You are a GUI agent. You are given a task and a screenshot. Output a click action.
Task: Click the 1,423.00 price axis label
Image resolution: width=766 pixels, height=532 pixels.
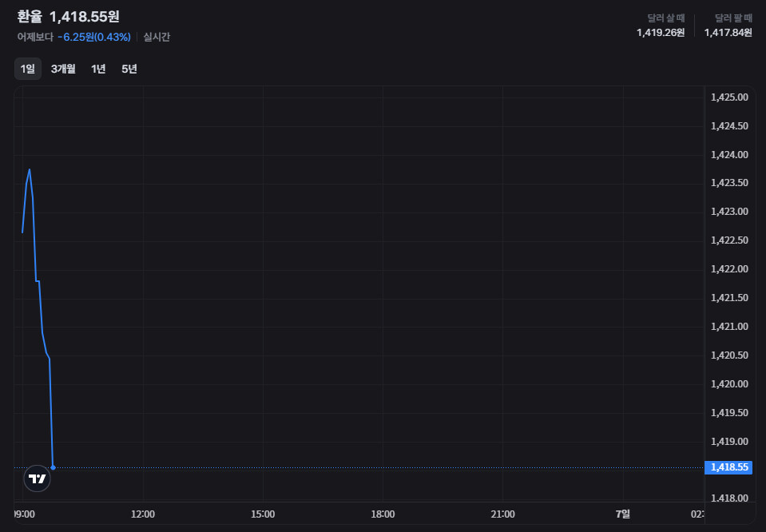(729, 212)
